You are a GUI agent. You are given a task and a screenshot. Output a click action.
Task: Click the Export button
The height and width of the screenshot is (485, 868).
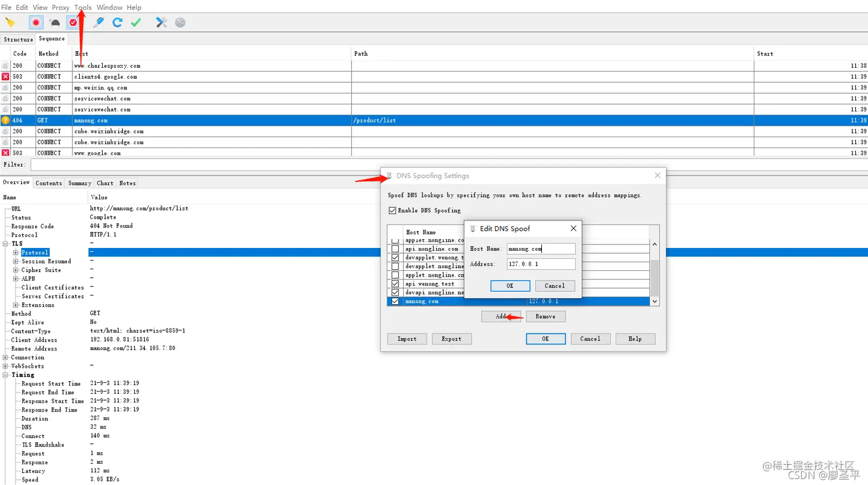(x=451, y=339)
